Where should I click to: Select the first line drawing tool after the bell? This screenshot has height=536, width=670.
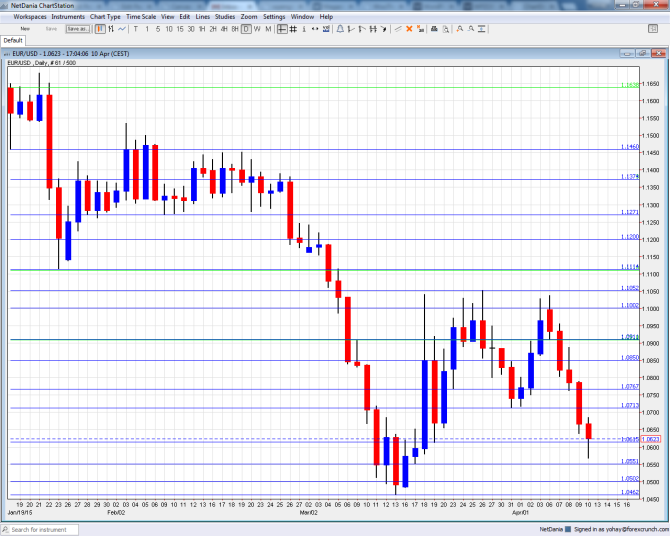(351, 29)
